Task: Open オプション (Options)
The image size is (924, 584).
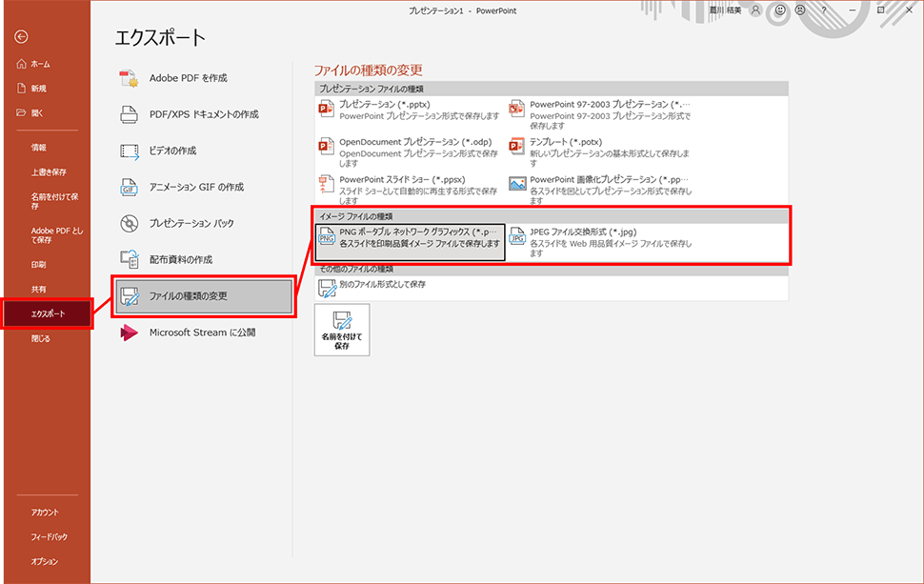Action: pos(47,561)
